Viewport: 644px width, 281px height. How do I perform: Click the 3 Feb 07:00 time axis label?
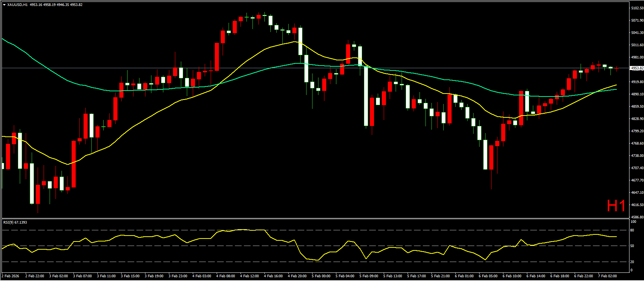(x=82, y=276)
